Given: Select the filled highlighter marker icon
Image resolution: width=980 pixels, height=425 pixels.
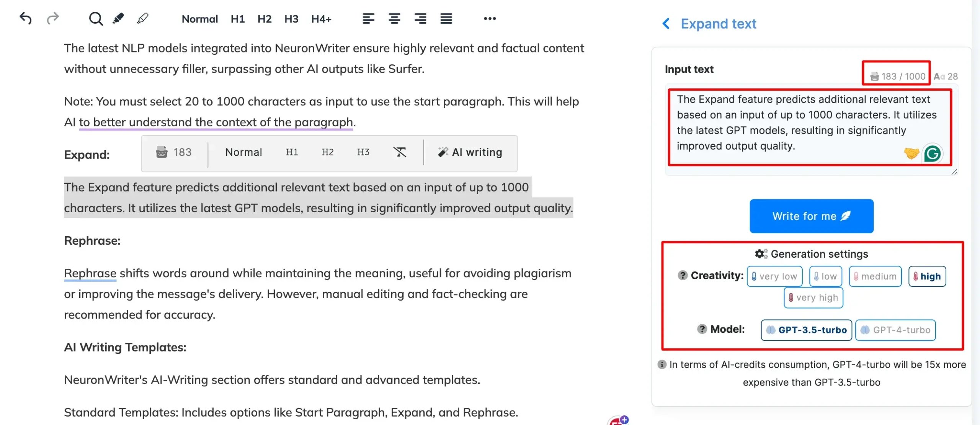Looking at the screenshot, I should tap(118, 18).
